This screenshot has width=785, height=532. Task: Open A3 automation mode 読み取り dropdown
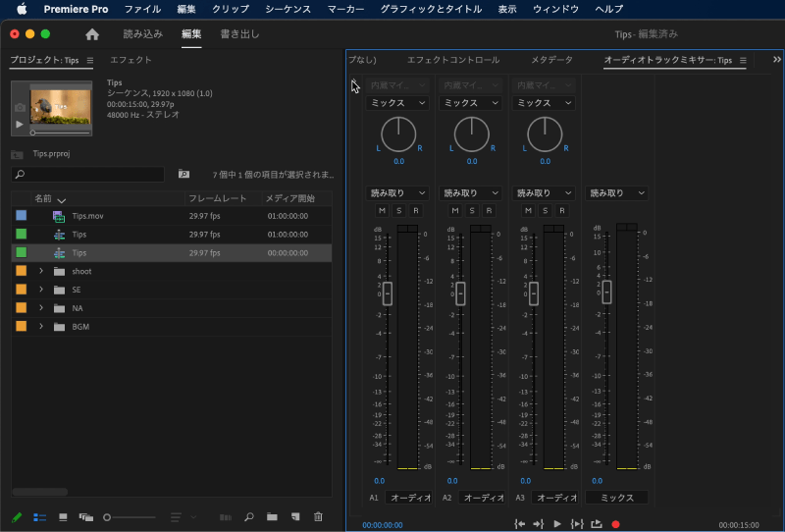point(544,192)
